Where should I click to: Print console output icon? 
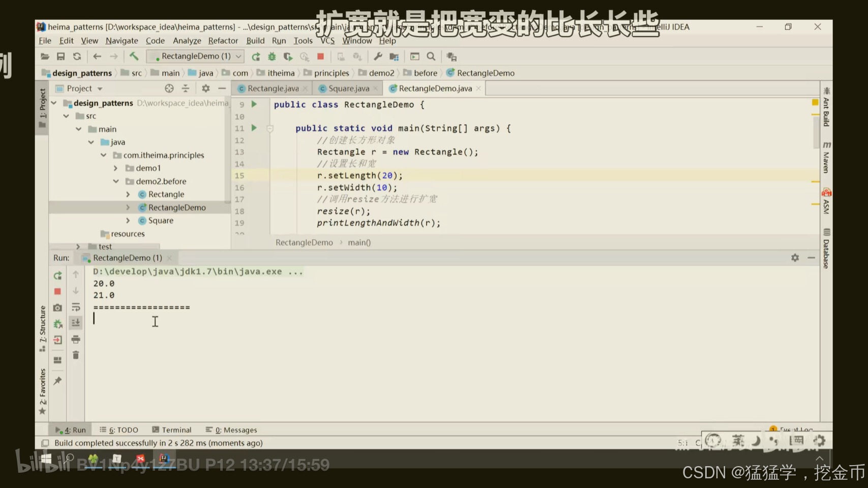[76, 339]
